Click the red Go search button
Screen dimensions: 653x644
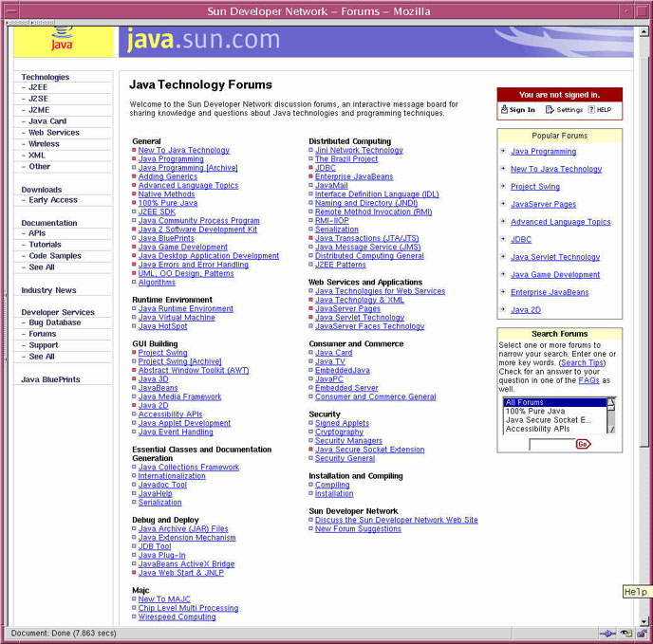(x=583, y=444)
